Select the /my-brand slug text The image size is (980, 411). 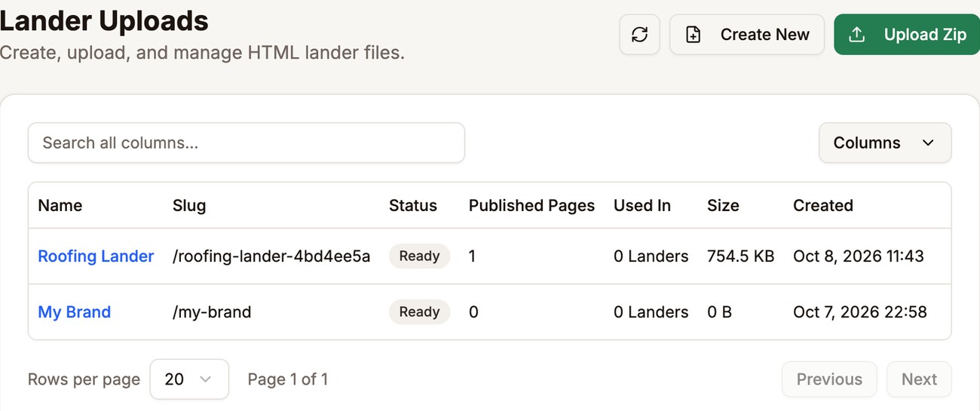click(x=212, y=312)
